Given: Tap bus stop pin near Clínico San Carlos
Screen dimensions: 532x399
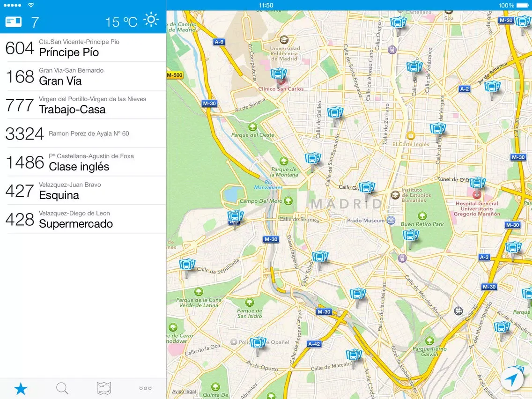Looking at the screenshot, I should point(279,75).
